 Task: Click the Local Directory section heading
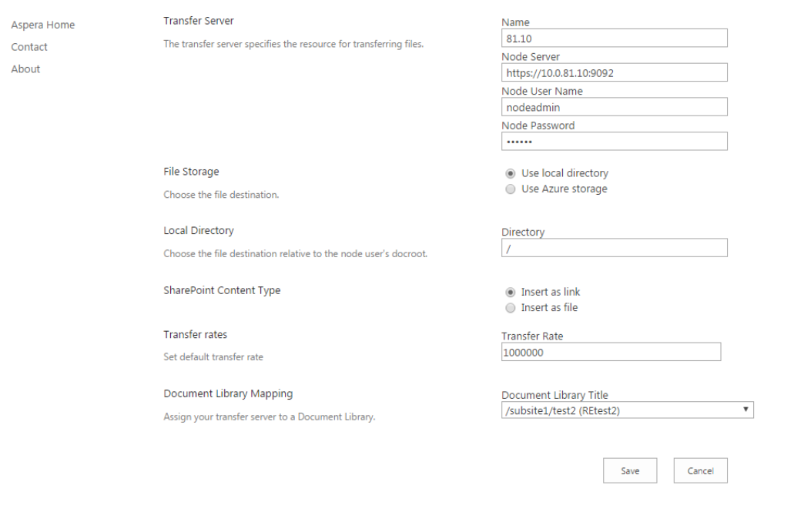pos(199,230)
